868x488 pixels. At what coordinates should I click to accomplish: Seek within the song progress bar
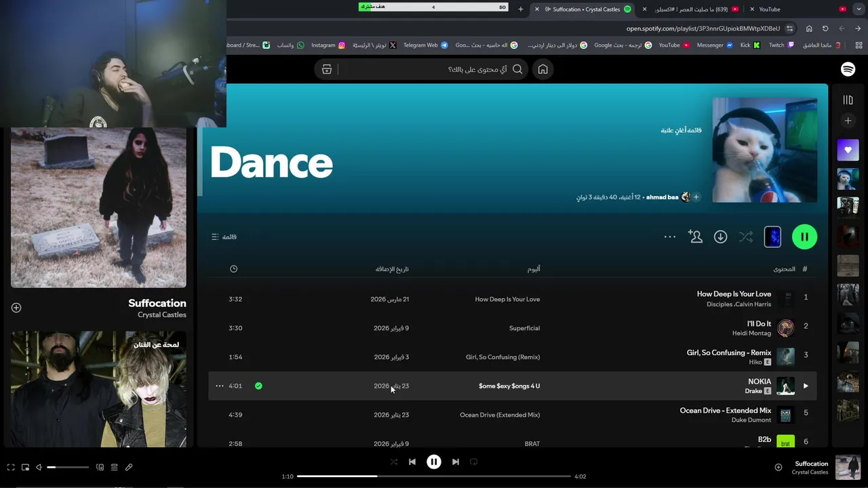pos(433,476)
